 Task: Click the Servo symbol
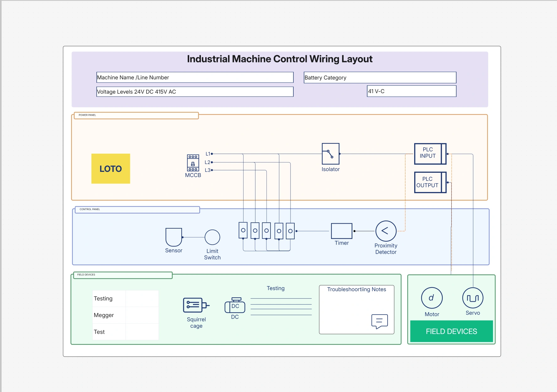pyautogui.click(x=473, y=298)
